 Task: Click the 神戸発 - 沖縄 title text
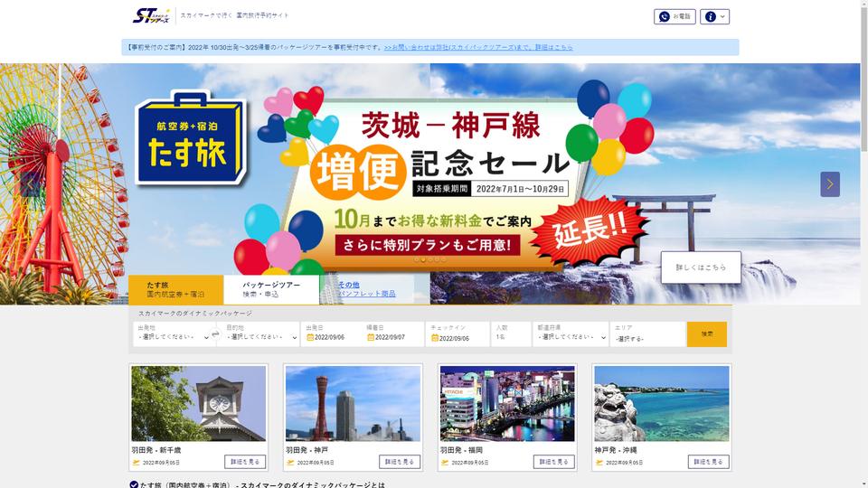616,450
